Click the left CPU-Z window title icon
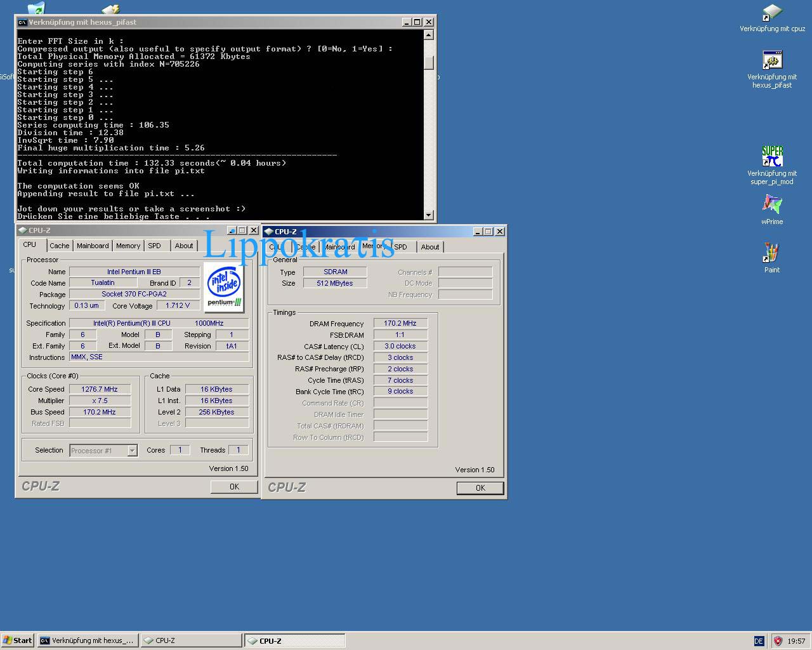Screen dimensions: 812x650 click(x=23, y=230)
